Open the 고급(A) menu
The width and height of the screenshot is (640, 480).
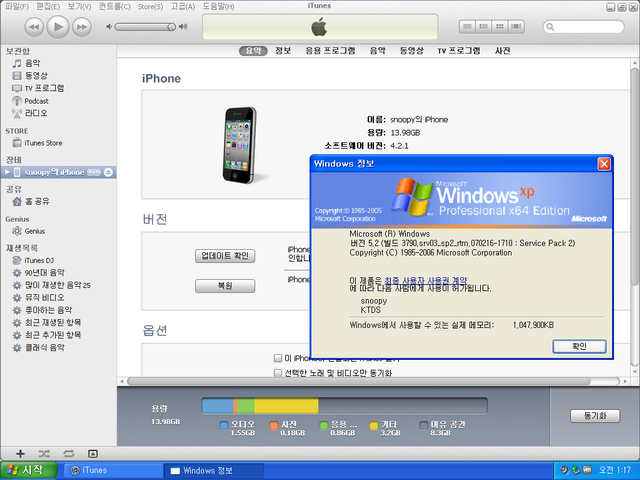[183, 7]
